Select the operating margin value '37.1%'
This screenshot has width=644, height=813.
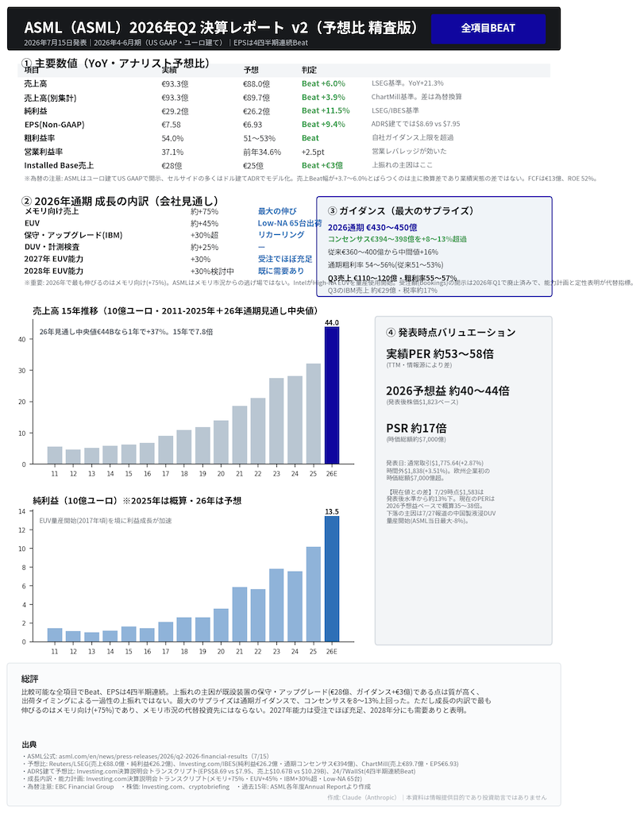tap(172, 152)
